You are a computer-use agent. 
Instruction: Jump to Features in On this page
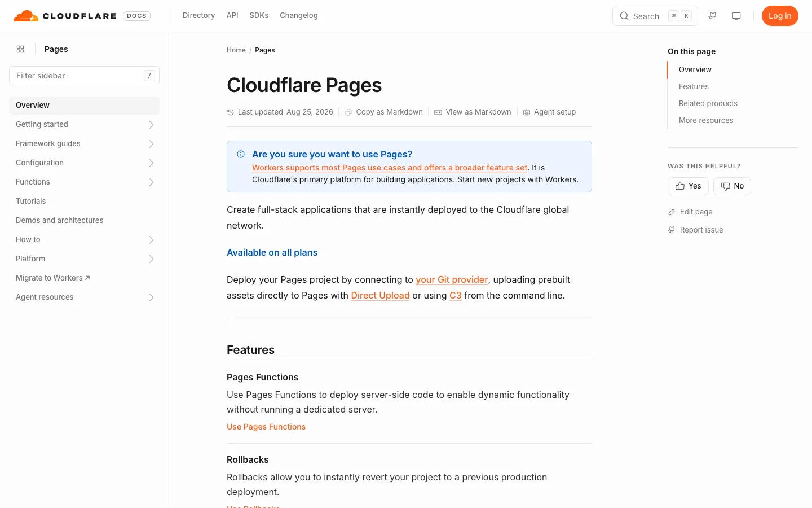(694, 86)
